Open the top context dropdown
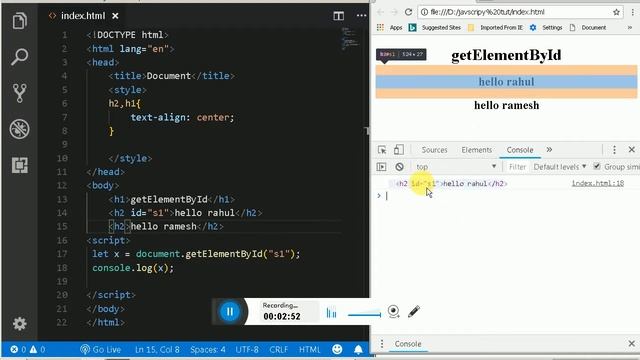The width and height of the screenshot is (640, 360). click(456, 167)
